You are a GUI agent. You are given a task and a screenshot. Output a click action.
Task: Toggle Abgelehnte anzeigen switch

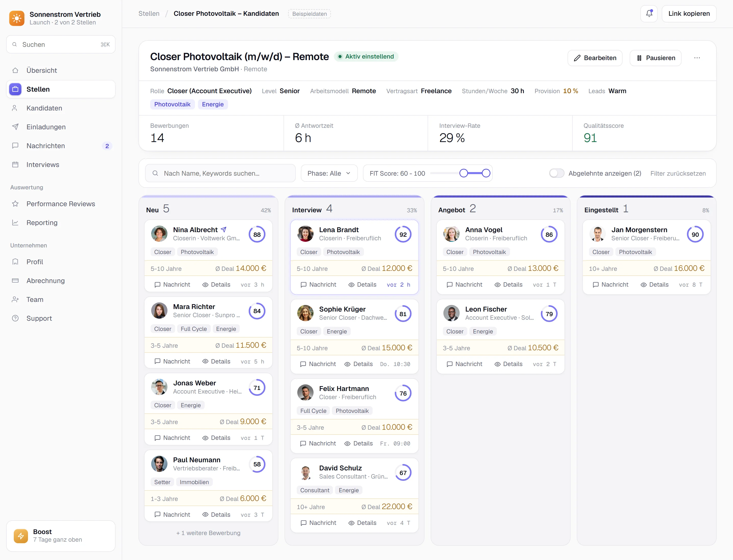point(556,173)
